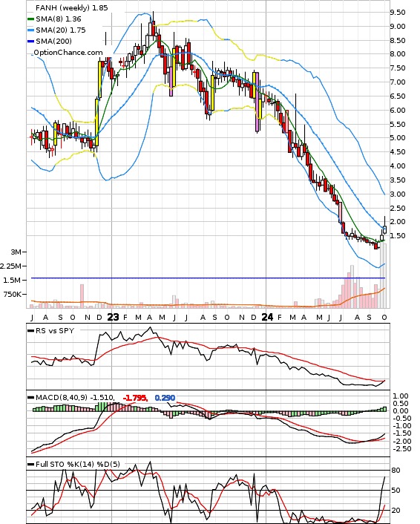This screenshot has height=524, width=420.
Task: Click the final O month label on axis
Action: click(384, 318)
